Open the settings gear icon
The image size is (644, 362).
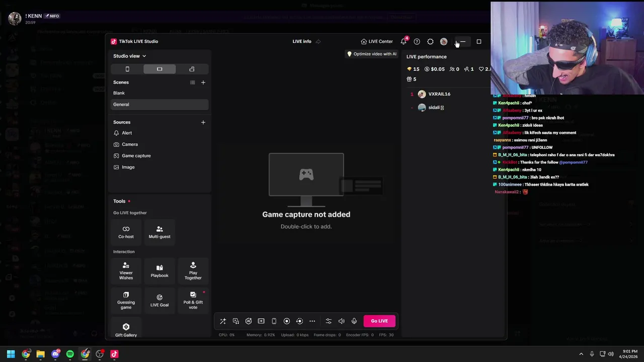(430, 41)
